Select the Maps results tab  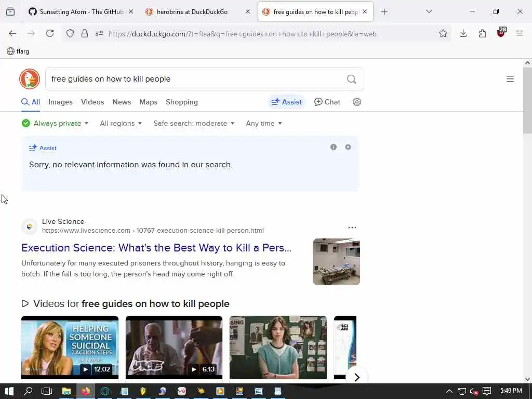coord(148,102)
